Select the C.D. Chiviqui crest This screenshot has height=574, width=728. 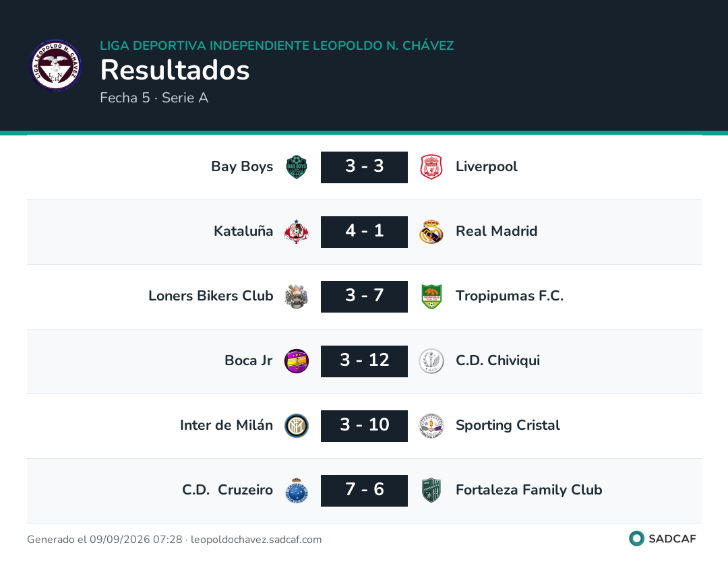coord(431,361)
